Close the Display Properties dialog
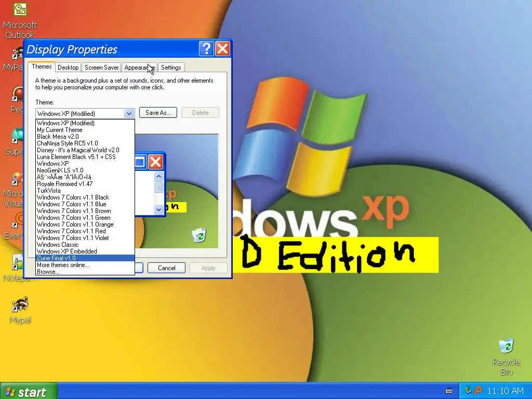Screen dimensions: 532x399 (222, 49)
